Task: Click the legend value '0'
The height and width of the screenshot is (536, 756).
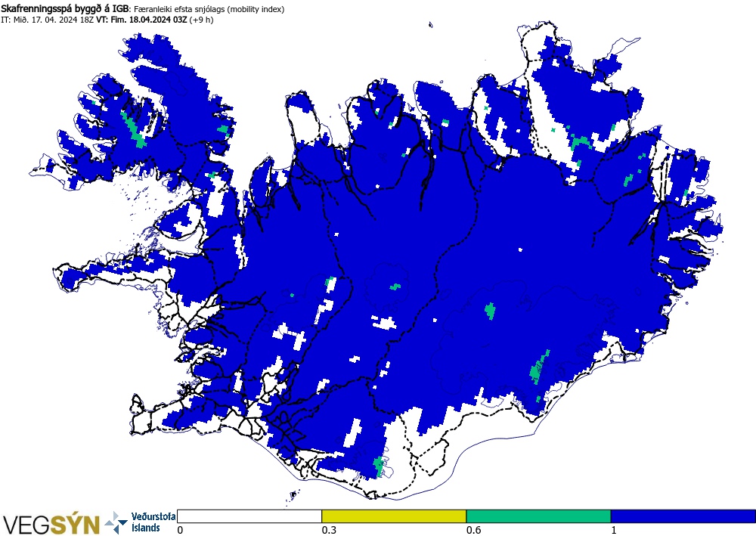Action: (181, 530)
